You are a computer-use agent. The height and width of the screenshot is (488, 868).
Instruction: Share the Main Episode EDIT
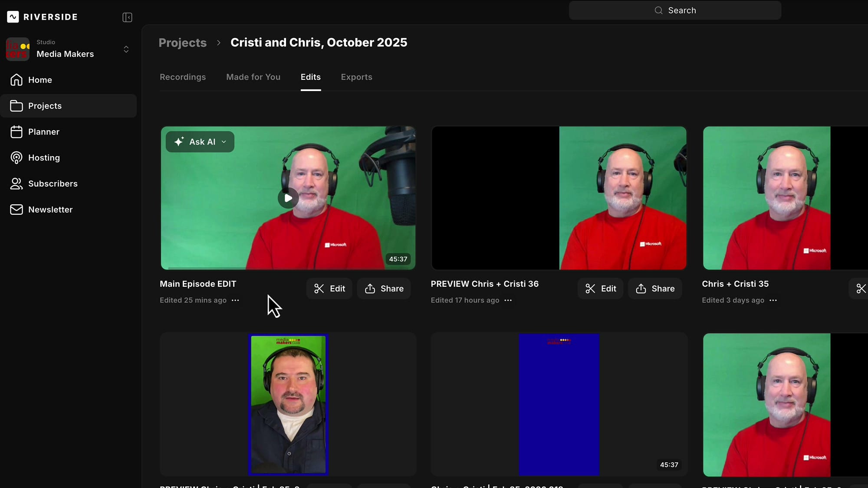click(x=384, y=289)
